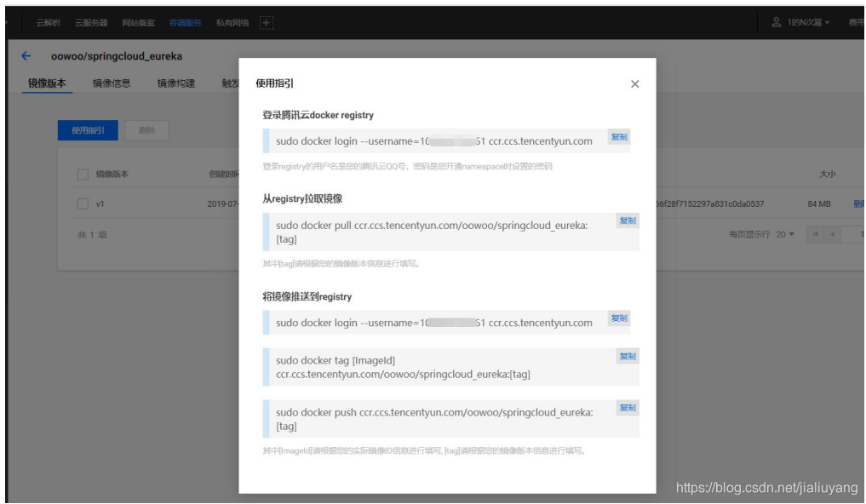Click the 登录腾讯云docker registry heading

coord(318,115)
